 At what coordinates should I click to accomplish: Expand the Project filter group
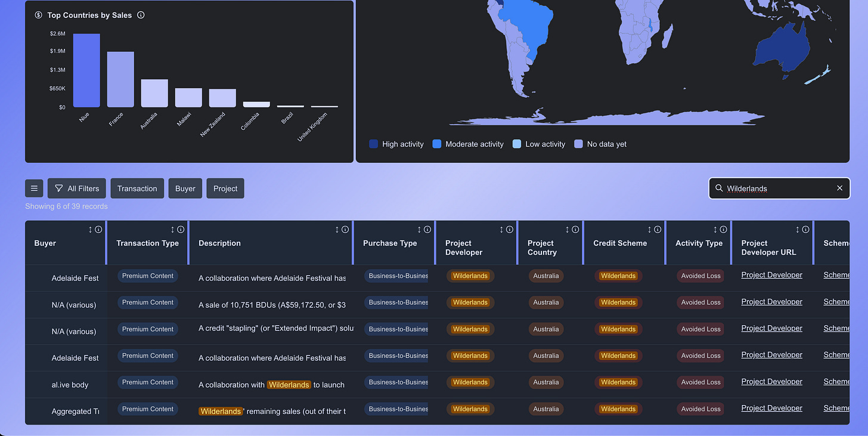(225, 188)
